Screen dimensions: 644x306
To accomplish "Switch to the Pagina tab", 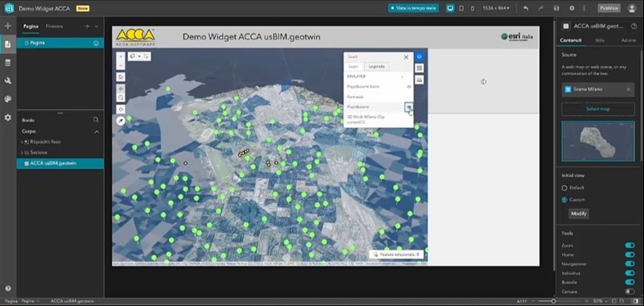I will pyautogui.click(x=31, y=27).
